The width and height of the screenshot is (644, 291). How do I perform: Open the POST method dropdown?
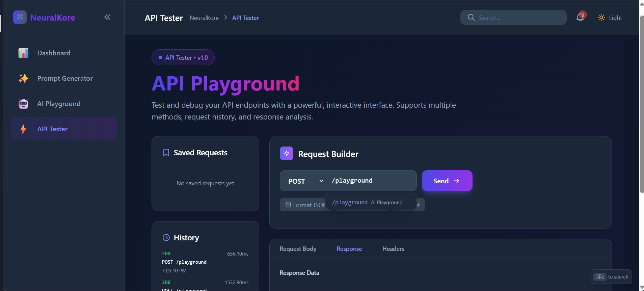tap(302, 181)
